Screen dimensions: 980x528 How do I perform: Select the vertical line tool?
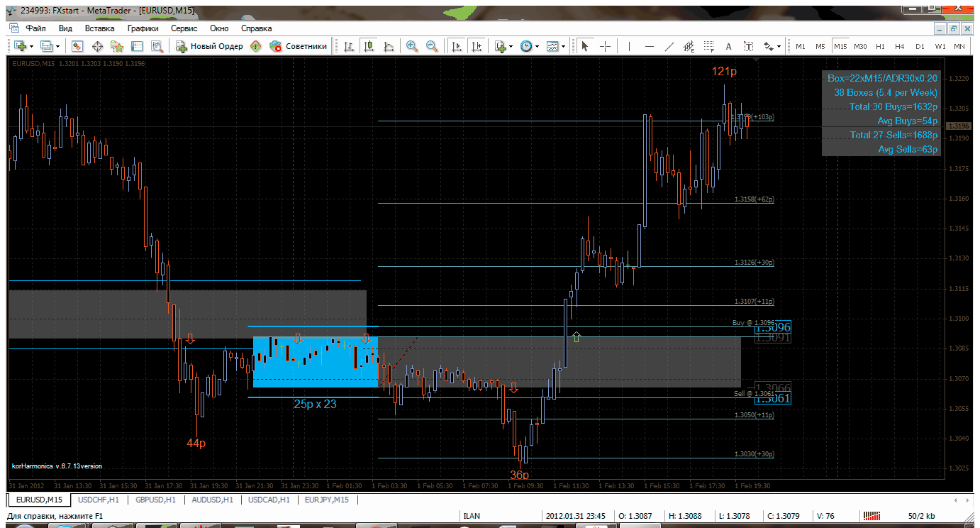(628, 46)
